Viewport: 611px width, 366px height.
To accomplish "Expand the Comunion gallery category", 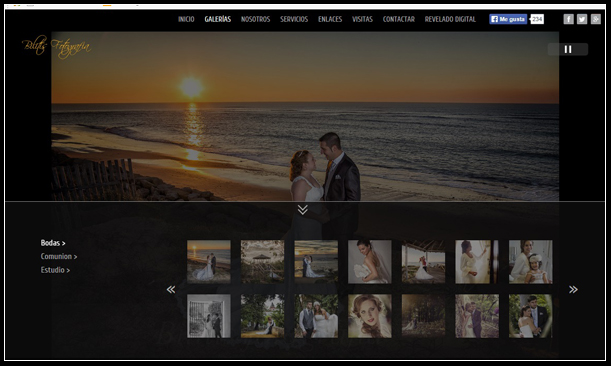I will coord(59,256).
